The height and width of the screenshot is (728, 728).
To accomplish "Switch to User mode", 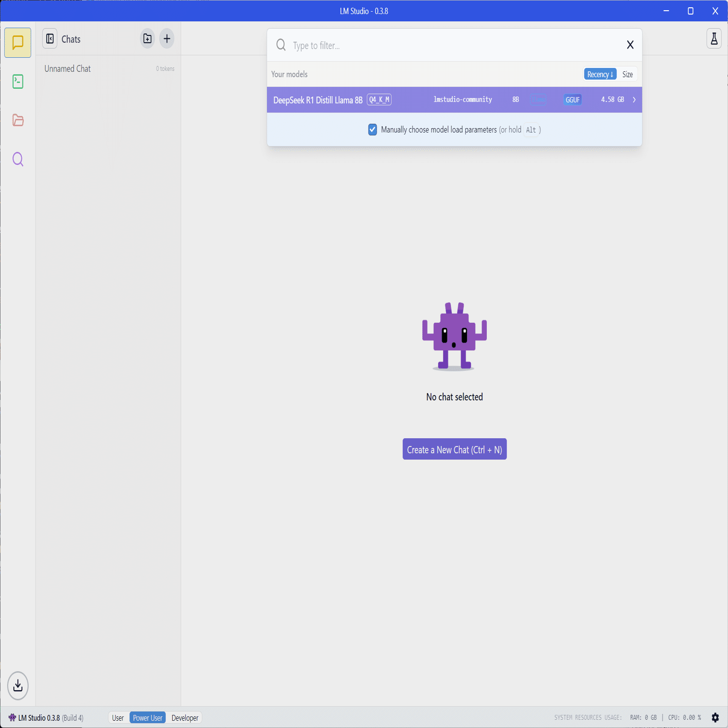I will [x=118, y=718].
